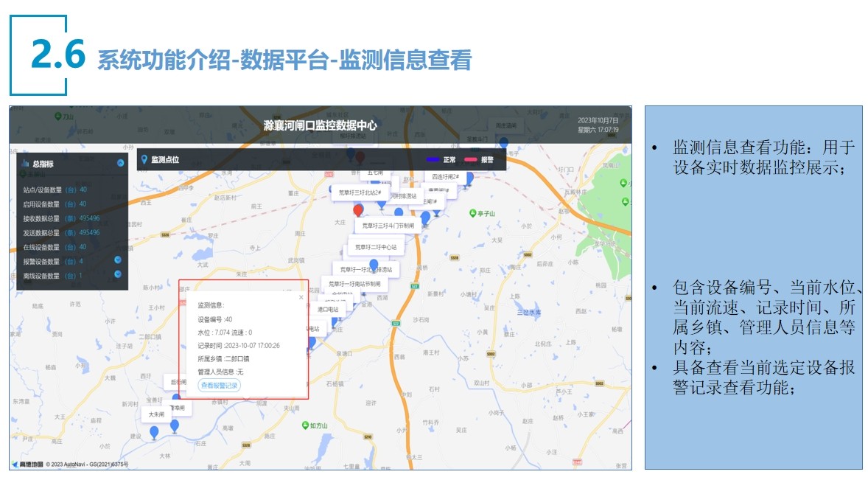Image resolution: width=868 pixels, height=480 pixels.
Task: Toggle the 正常 legend item
Action: pos(442,159)
